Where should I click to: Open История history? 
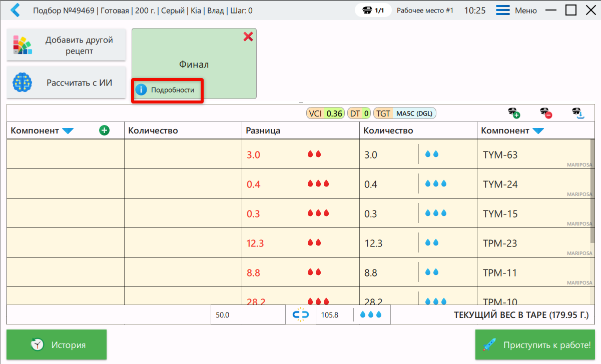[57, 344]
